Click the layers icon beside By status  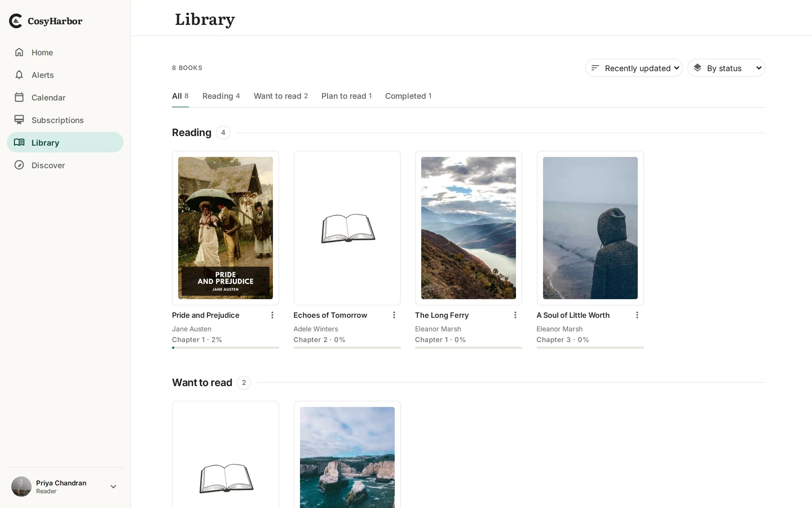pos(698,68)
